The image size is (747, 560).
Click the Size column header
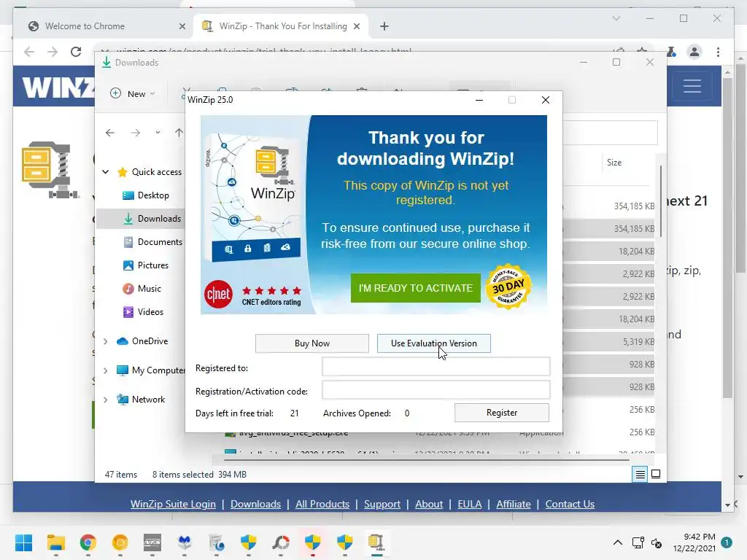tap(614, 163)
